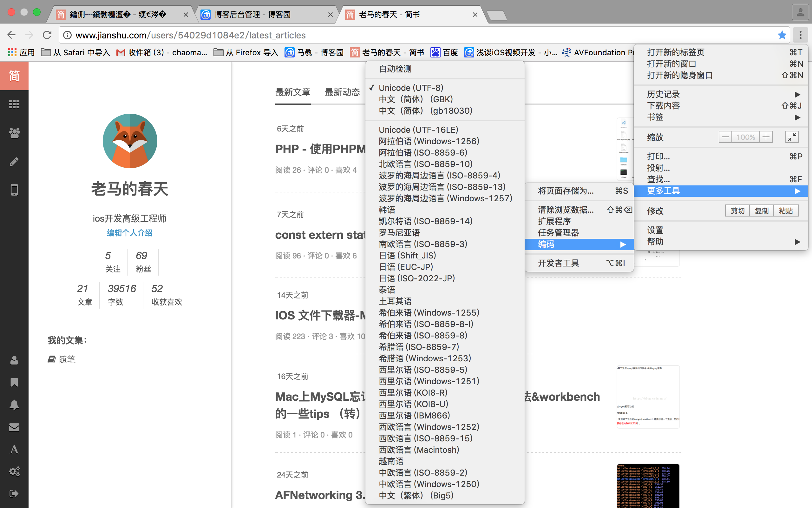Screen dimensions: 812x508
Task: Click the sign out icon in sidebar
Action: [14, 493]
